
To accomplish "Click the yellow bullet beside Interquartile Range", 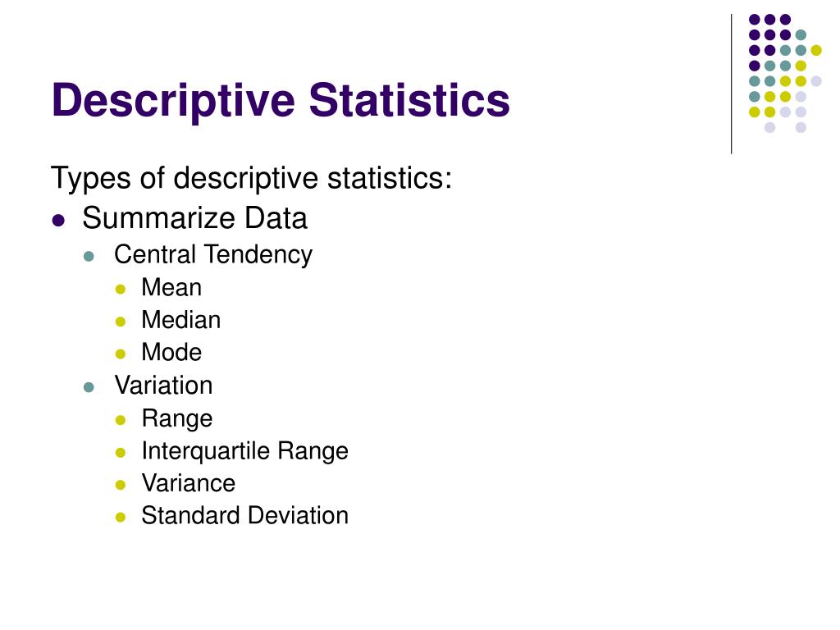I will point(121,453).
